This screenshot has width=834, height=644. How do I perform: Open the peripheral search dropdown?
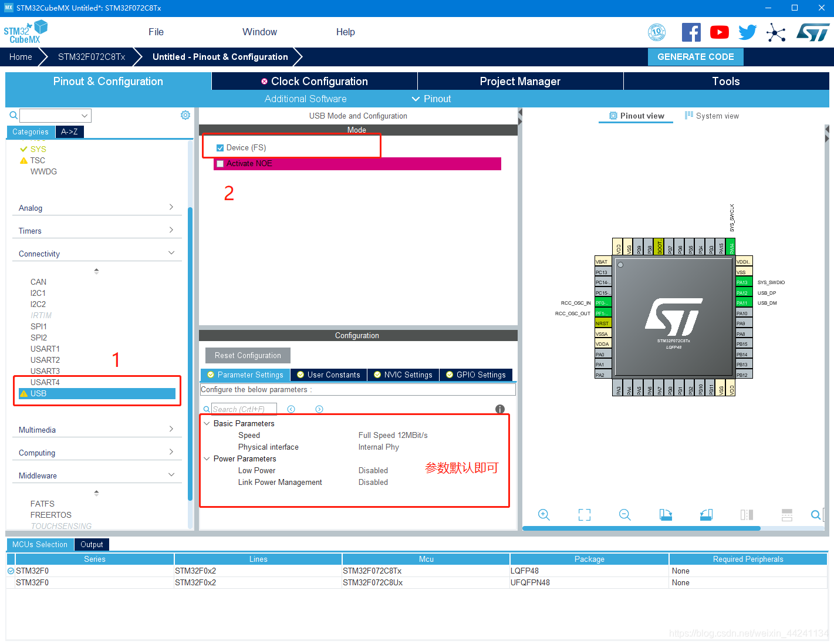pyautogui.click(x=85, y=116)
